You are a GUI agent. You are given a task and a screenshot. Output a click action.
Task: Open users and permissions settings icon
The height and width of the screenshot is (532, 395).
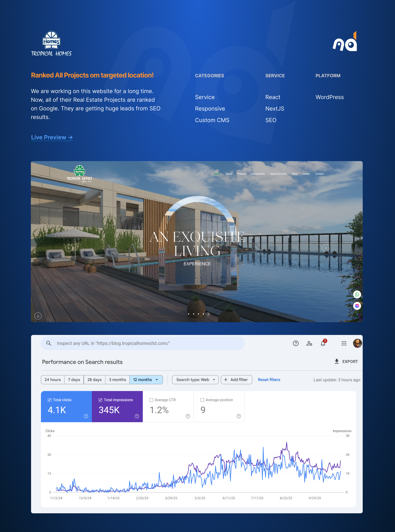[309, 343]
